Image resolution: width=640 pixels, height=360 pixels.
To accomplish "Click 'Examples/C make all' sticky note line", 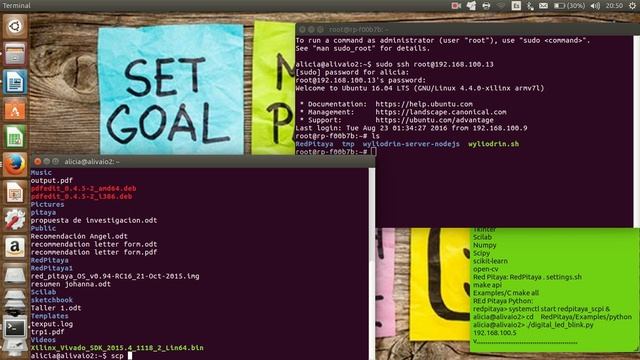I will 506,293.
